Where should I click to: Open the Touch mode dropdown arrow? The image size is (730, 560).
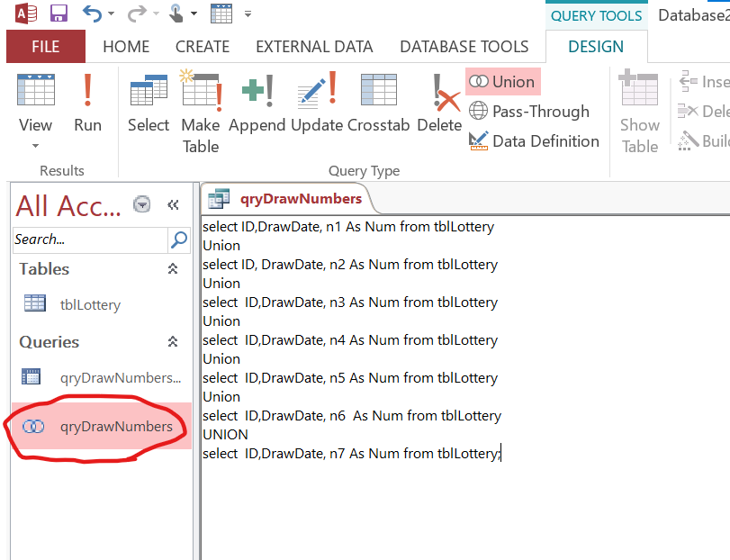pos(194,14)
